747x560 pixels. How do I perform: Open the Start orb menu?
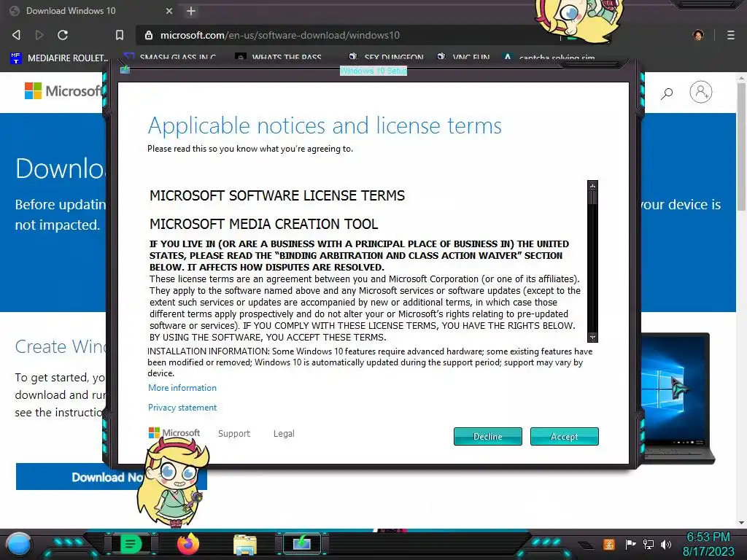pyautogui.click(x=18, y=544)
